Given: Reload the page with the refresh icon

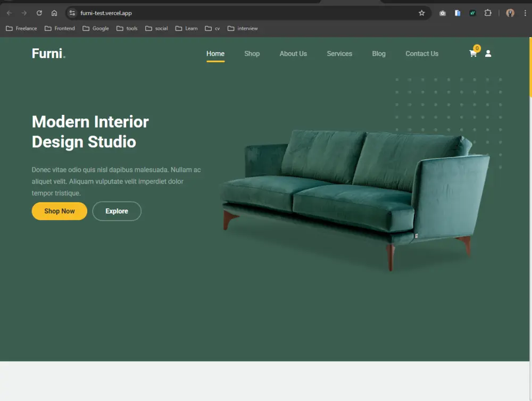Looking at the screenshot, I should point(39,13).
